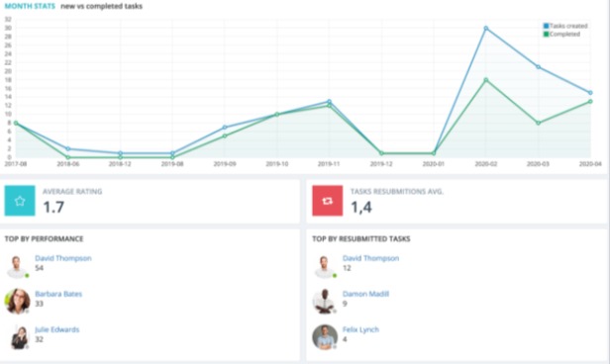Click the 'new vs completed tasks' subtitle
The height and width of the screenshot is (364, 610).
point(102,6)
